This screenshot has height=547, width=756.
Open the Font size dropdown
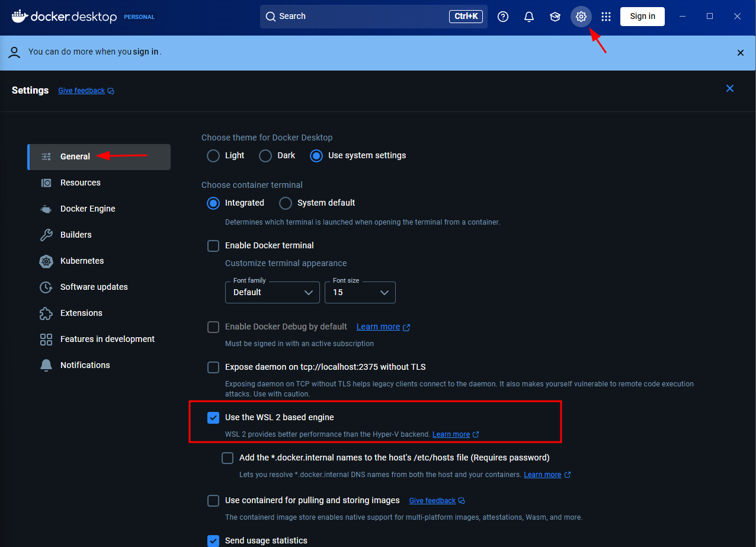(360, 292)
